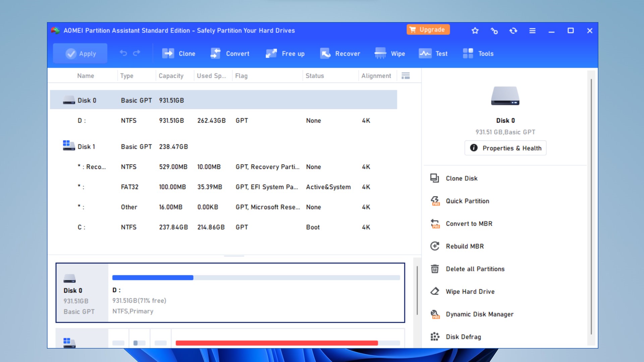Click the refresh icon in title bar

pos(513,31)
